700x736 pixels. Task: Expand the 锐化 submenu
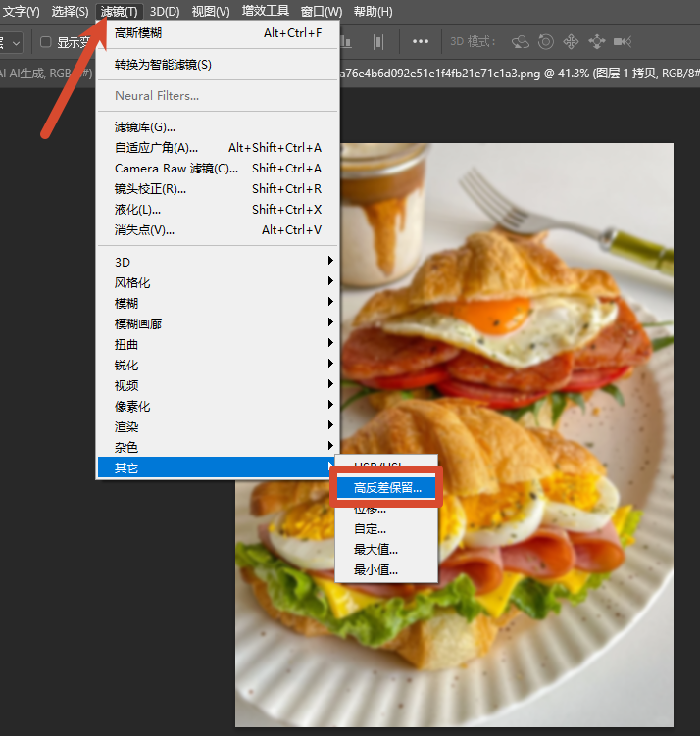(218, 366)
